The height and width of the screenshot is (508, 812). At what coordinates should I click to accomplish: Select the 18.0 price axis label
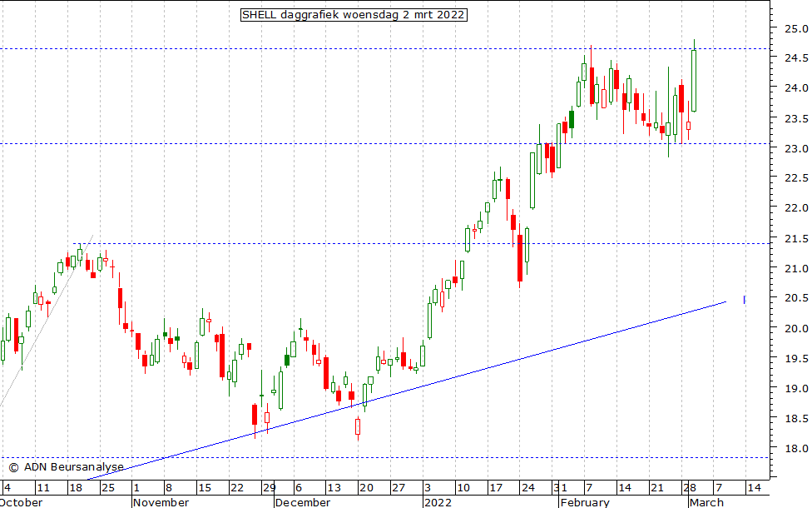click(x=796, y=449)
